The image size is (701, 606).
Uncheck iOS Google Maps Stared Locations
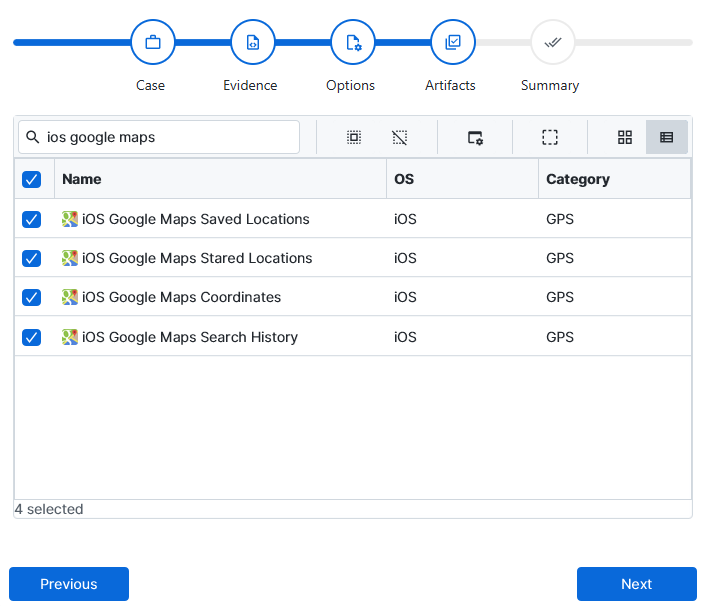(x=32, y=258)
